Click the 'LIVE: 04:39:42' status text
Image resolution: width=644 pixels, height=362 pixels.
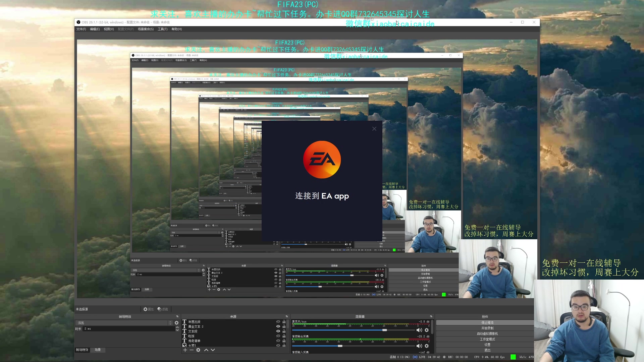point(429,357)
